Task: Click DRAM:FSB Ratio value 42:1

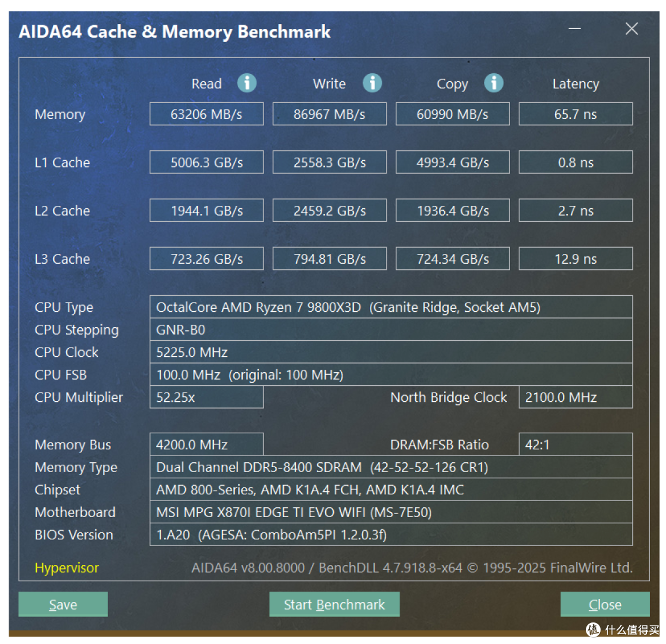Action: [x=575, y=444]
